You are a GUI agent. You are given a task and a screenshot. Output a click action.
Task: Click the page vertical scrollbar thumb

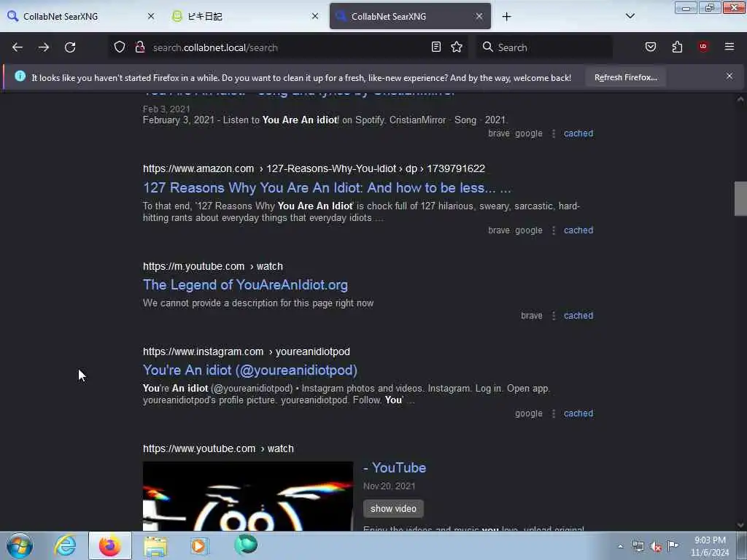740,198
